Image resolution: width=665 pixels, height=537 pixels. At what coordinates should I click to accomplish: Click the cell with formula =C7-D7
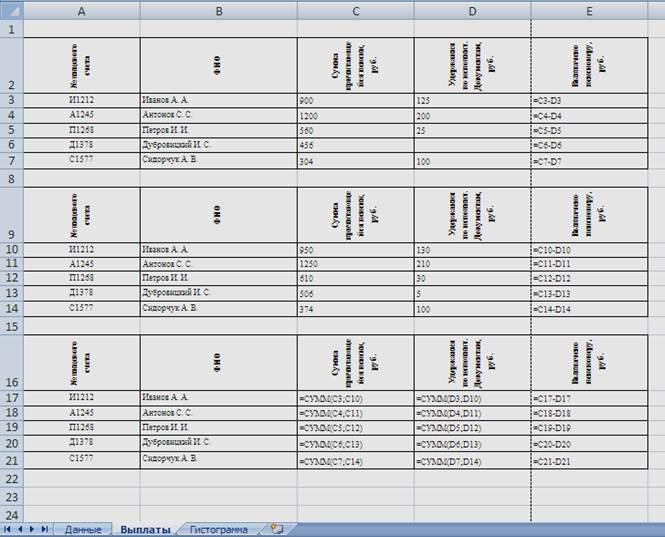(x=589, y=160)
